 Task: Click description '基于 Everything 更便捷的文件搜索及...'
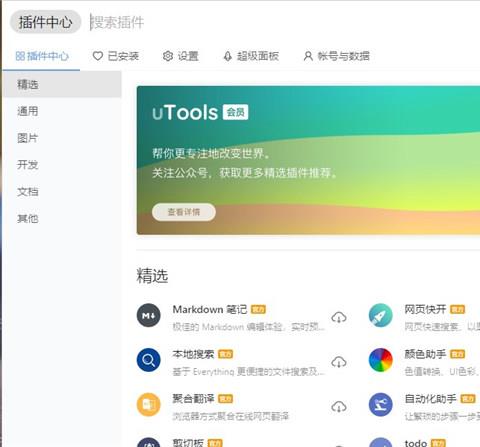pyautogui.click(x=249, y=371)
